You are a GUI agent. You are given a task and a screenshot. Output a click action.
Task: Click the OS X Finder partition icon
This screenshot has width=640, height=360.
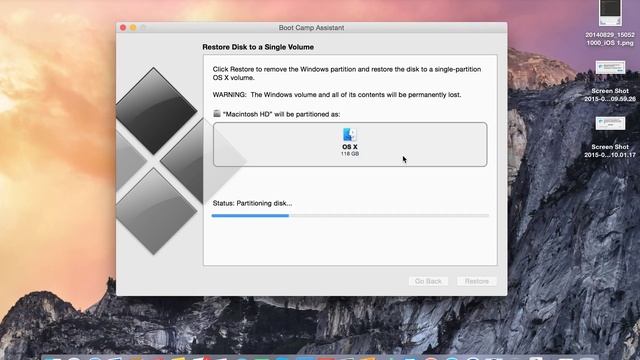(x=350, y=135)
